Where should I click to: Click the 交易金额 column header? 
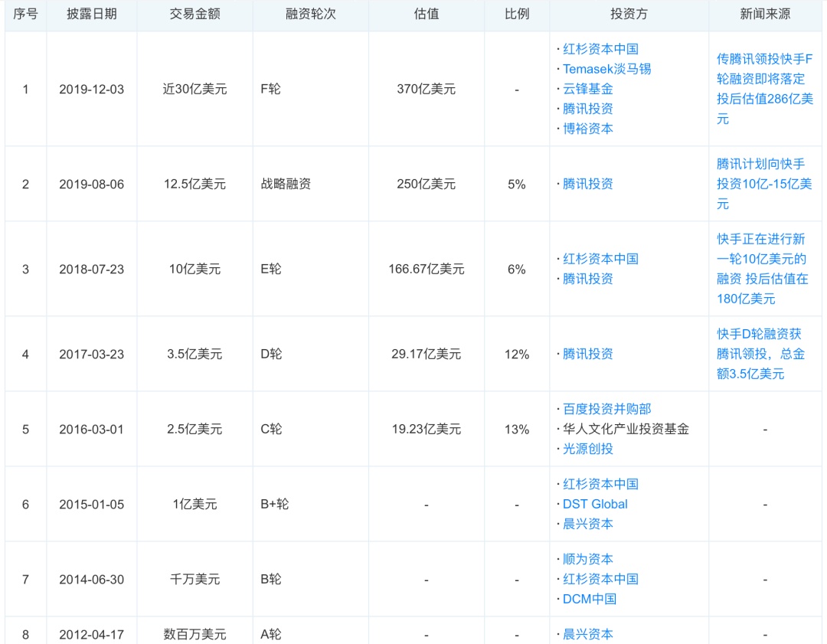coord(194,15)
